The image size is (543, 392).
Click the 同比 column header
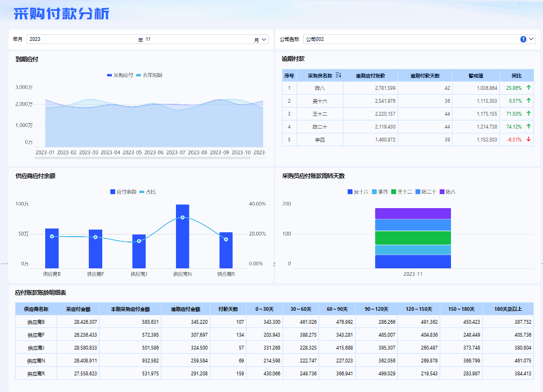pyautogui.click(x=516, y=75)
